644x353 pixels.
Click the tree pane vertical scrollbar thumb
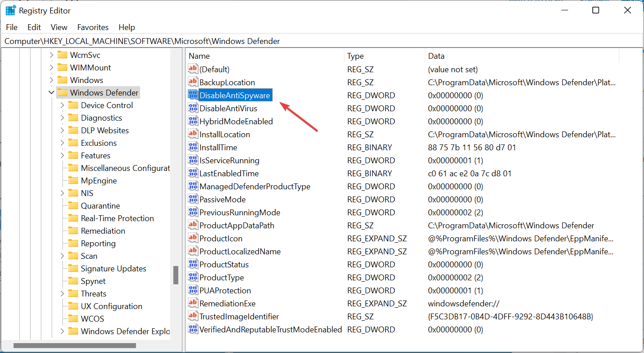click(x=176, y=275)
